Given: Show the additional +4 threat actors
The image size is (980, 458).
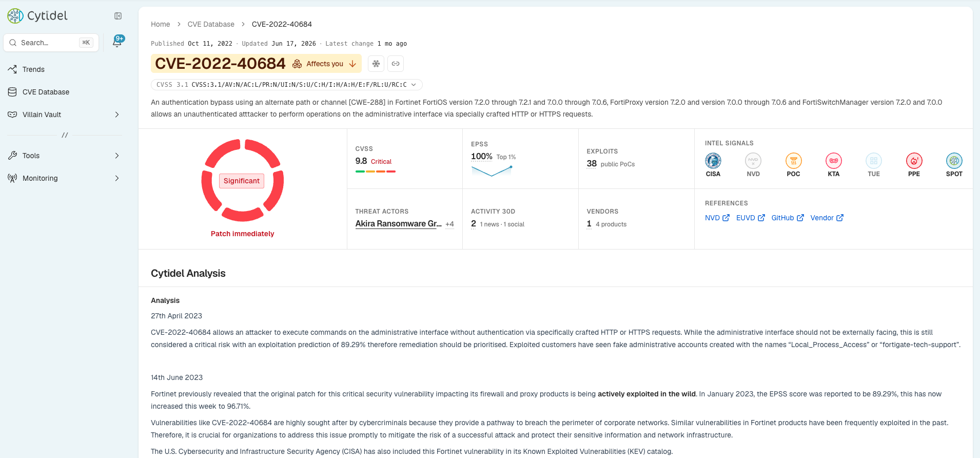Looking at the screenshot, I should click(449, 224).
